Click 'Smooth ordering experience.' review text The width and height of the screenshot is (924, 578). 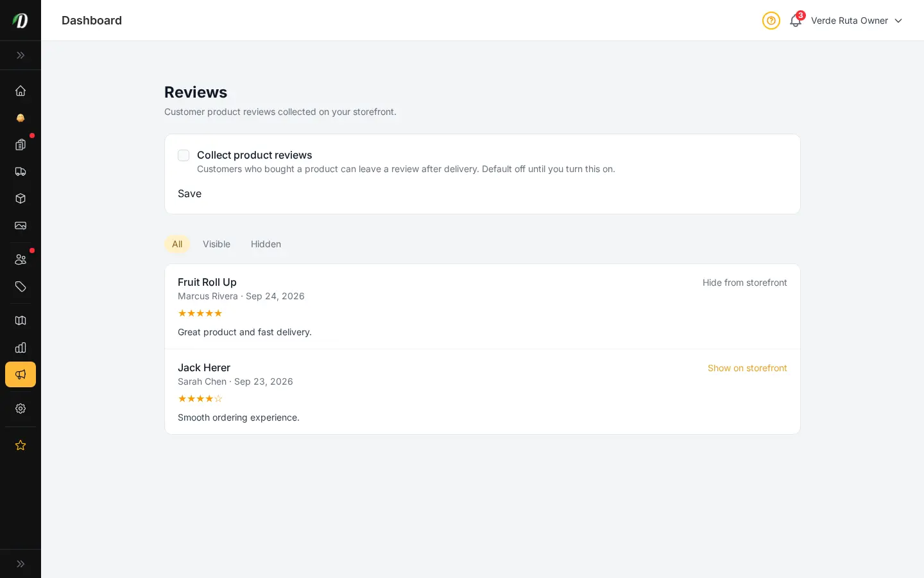(239, 417)
